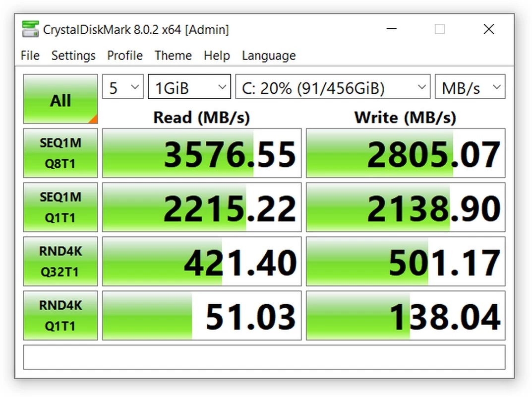Open the Settings menu
Screen dimensions: 532x397
[73, 56]
